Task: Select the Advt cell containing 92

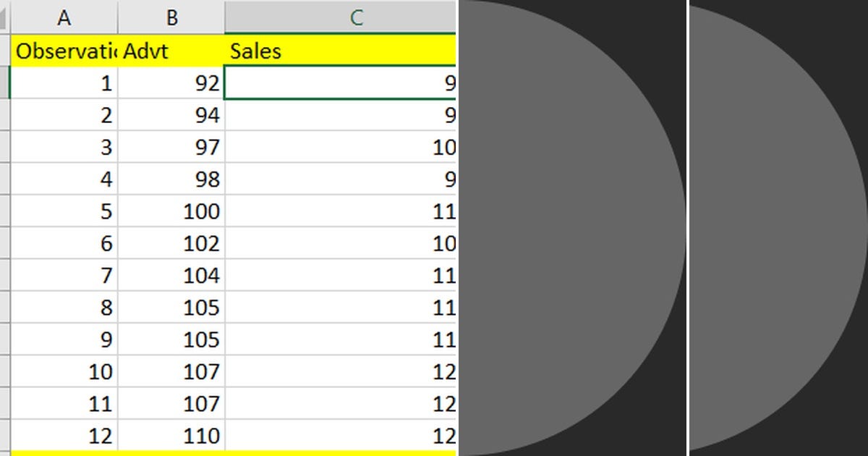Action: click(x=171, y=83)
